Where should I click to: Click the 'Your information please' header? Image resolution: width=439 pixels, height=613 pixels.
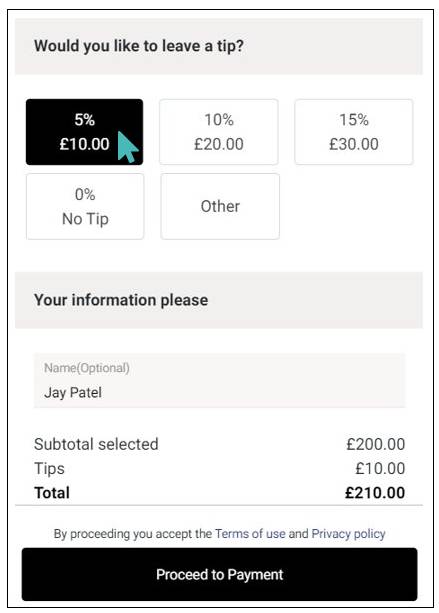coord(121,300)
